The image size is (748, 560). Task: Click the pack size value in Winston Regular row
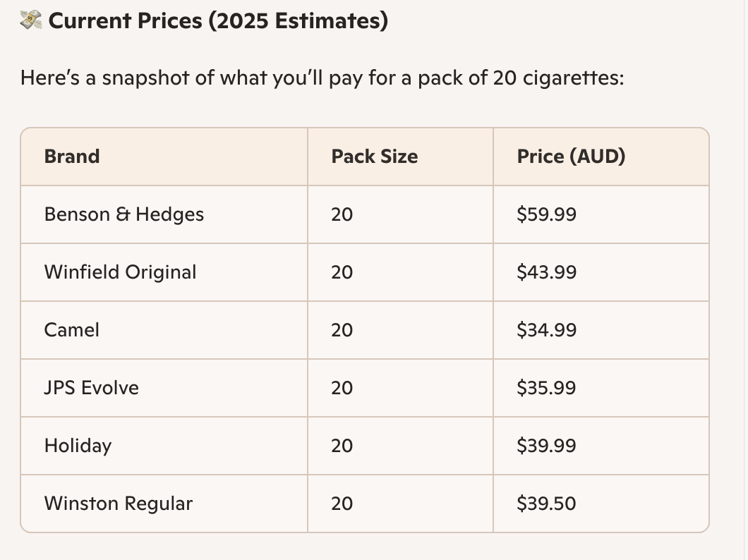pos(342,503)
